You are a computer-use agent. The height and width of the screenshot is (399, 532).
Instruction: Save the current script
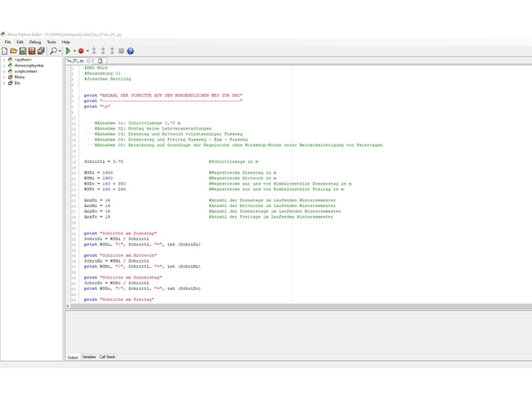[x=22, y=51]
